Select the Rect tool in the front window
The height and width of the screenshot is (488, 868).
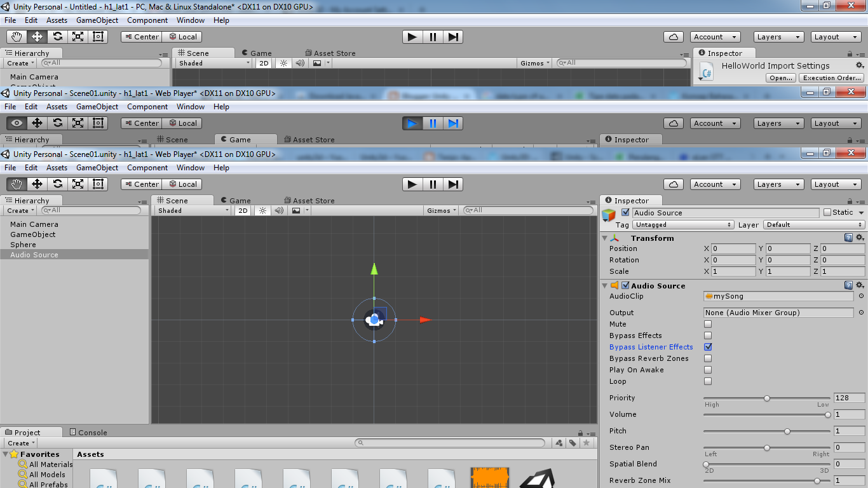pyautogui.click(x=98, y=184)
